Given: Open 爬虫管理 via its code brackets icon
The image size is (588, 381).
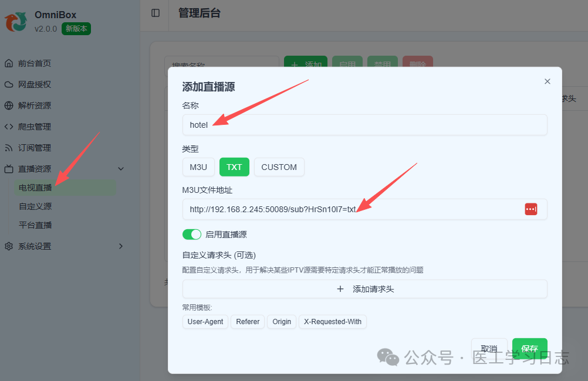Looking at the screenshot, I should pyautogui.click(x=8, y=126).
